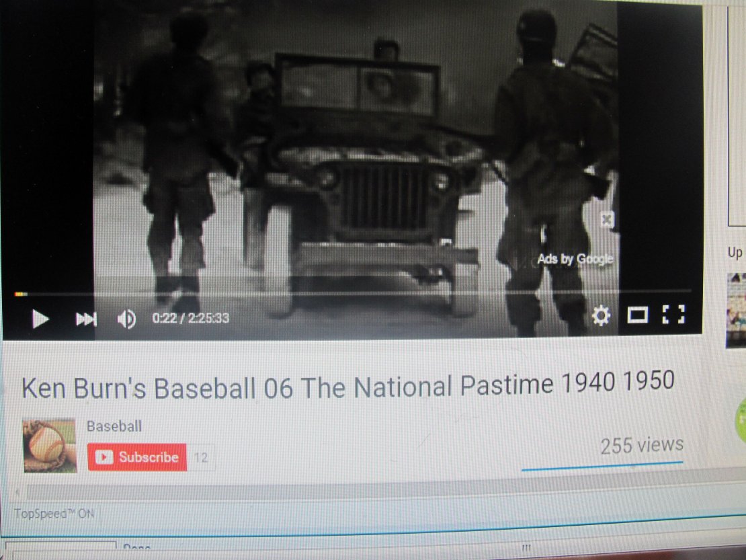Enter full screen mode
Image resolution: width=746 pixels, height=560 pixels.
coord(673,315)
